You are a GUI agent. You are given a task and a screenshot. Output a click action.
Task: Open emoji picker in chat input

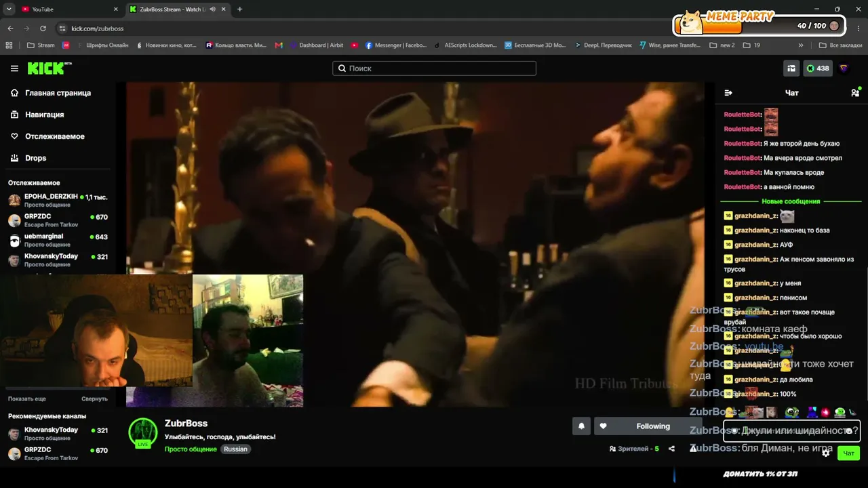pos(848,431)
